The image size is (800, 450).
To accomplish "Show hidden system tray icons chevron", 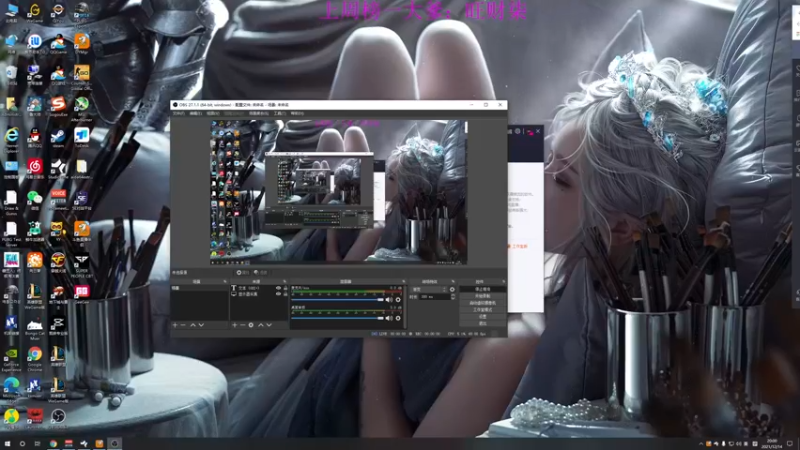I will point(701,444).
